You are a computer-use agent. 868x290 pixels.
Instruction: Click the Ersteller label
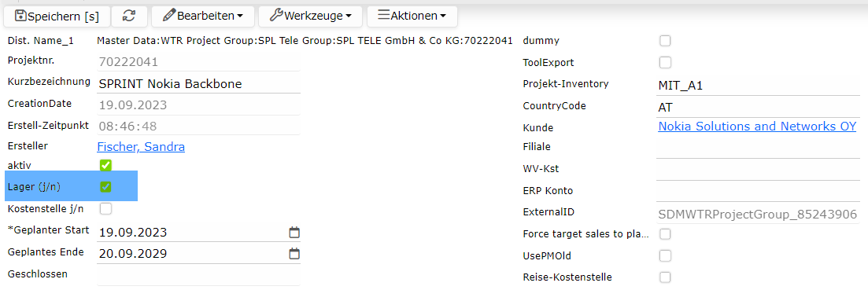tap(28, 146)
